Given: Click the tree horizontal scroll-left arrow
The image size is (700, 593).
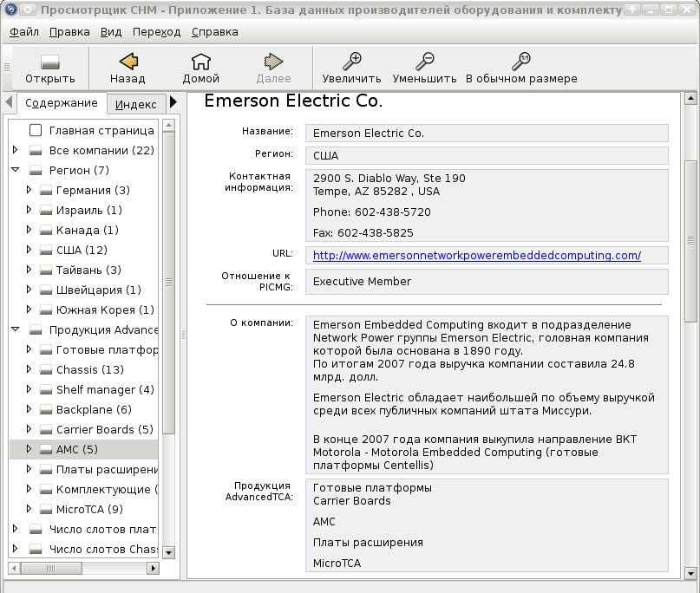Looking at the screenshot, I should coord(14,568).
